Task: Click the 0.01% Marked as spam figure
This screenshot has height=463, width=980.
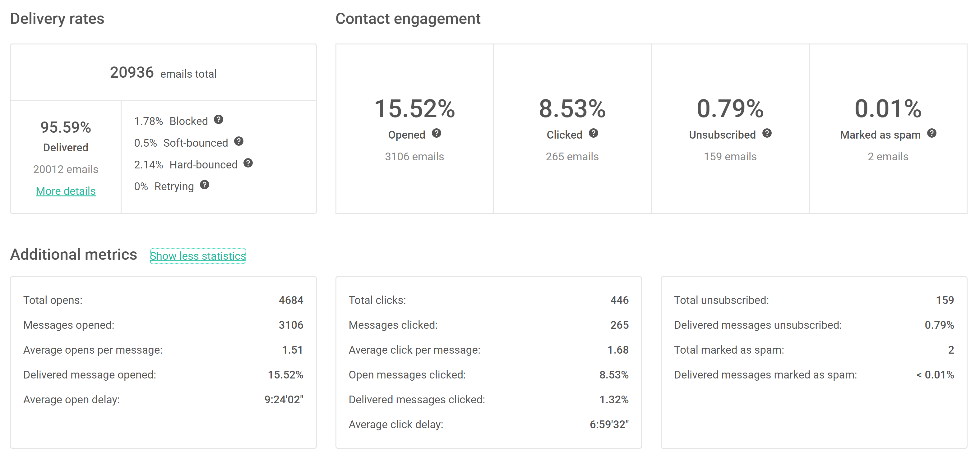Action: tap(888, 109)
